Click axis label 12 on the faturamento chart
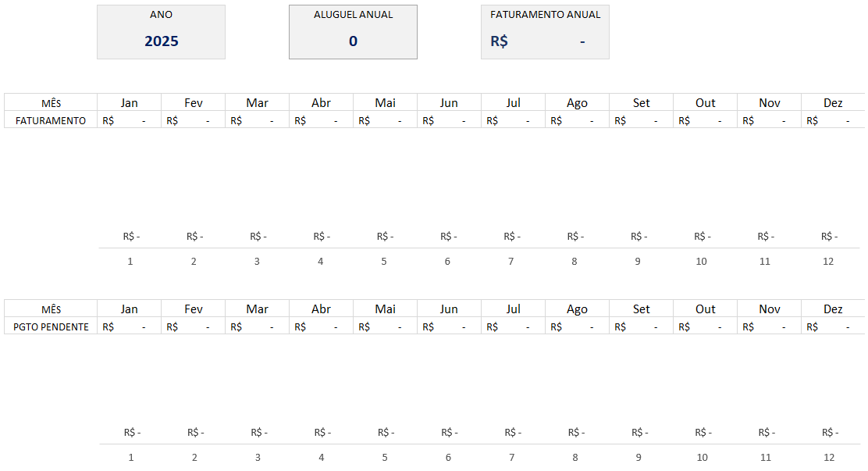The image size is (868, 471). pos(828,261)
